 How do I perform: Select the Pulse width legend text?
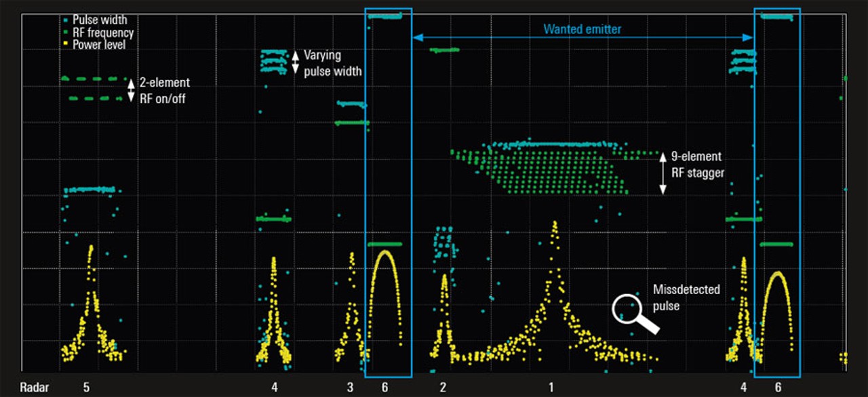[x=99, y=20]
